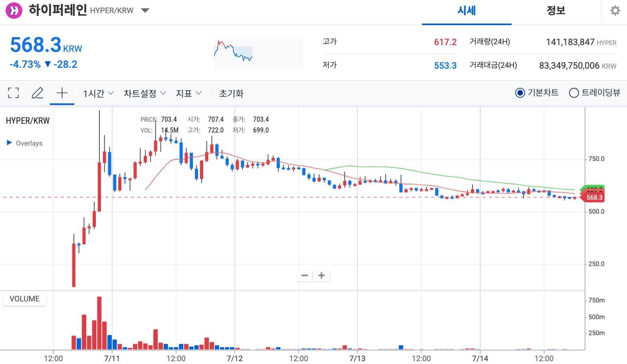The image size is (627, 364).
Task: Click the 250.0 price axis label
Action: click(x=596, y=264)
